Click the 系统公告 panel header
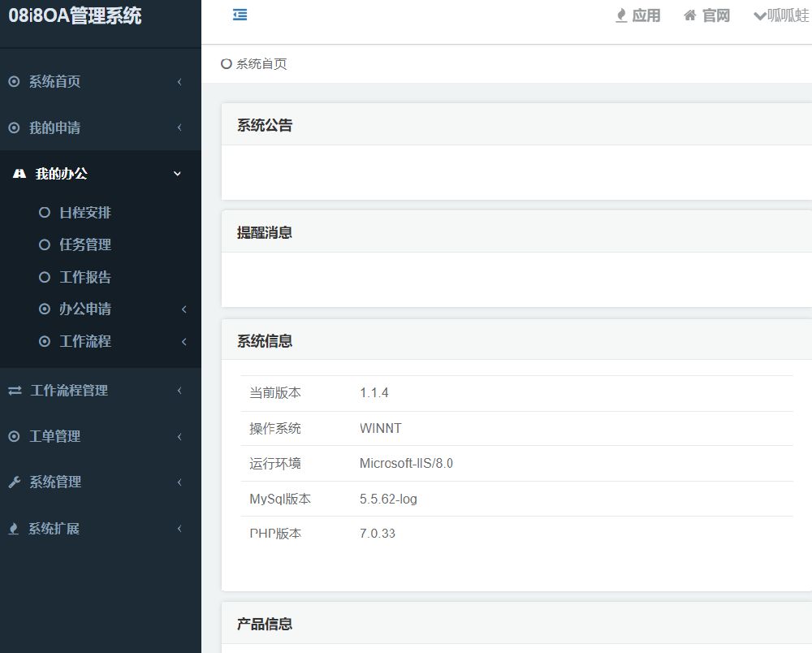This screenshot has width=812, height=653. point(263,124)
